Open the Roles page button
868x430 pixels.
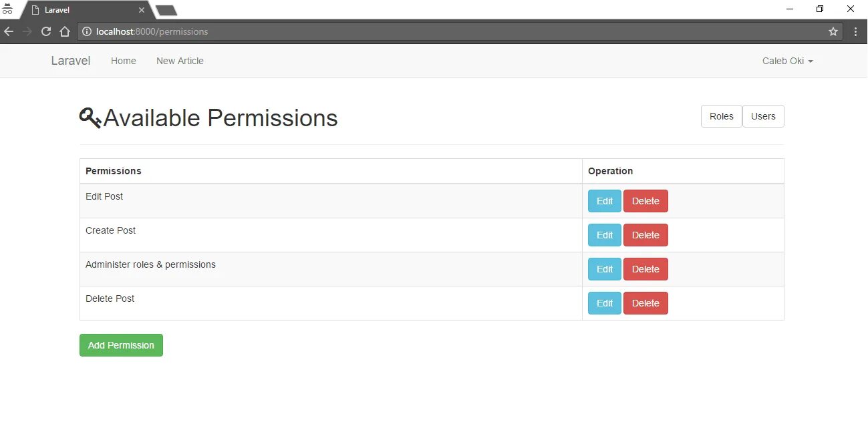(721, 116)
